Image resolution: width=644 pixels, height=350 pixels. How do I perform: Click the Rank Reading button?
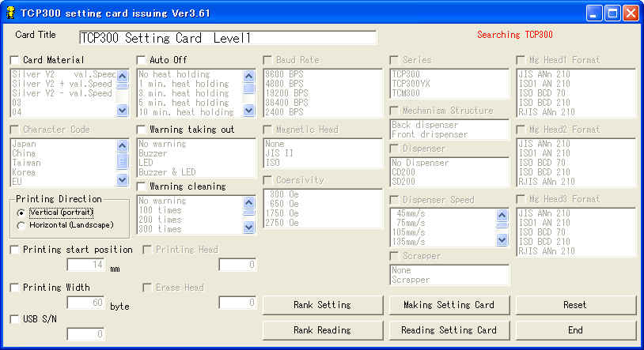coord(323,330)
